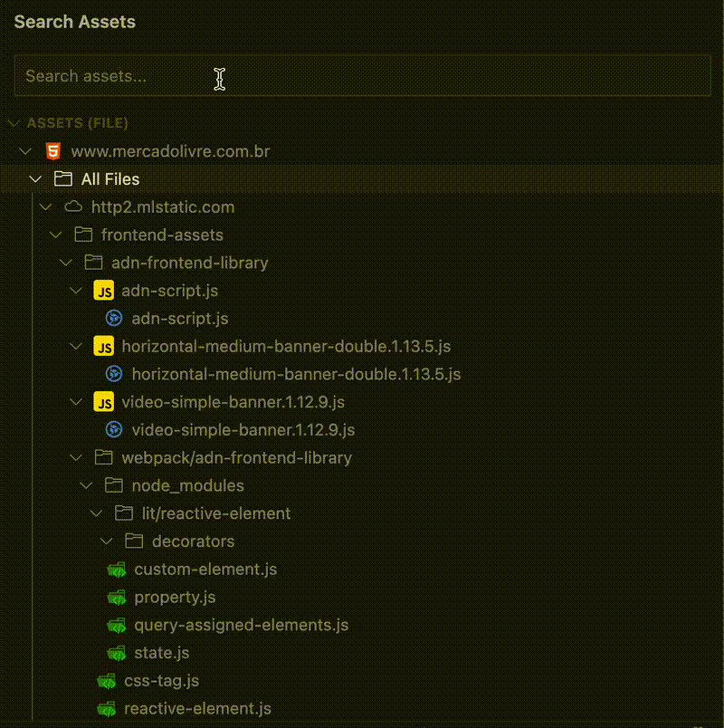Collapse the frontend-assets folder chevron

pyautogui.click(x=56, y=235)
